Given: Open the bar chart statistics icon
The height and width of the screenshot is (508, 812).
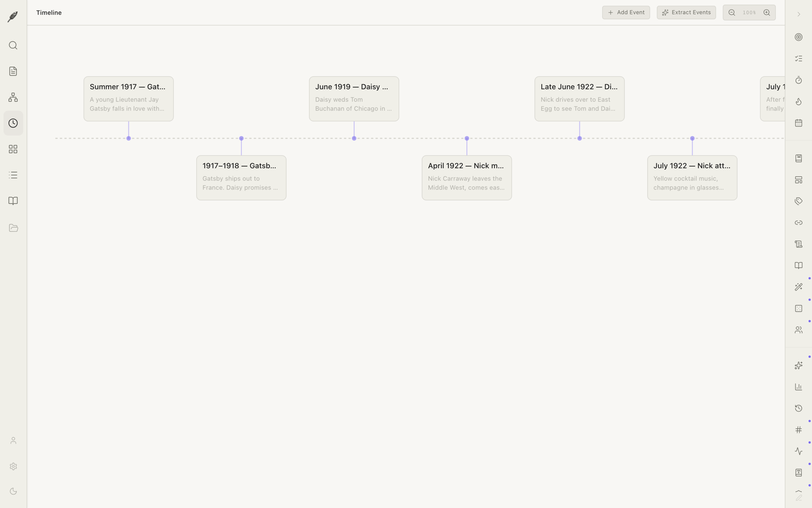Looking at the screenshot, I should [x=799, y=387].
